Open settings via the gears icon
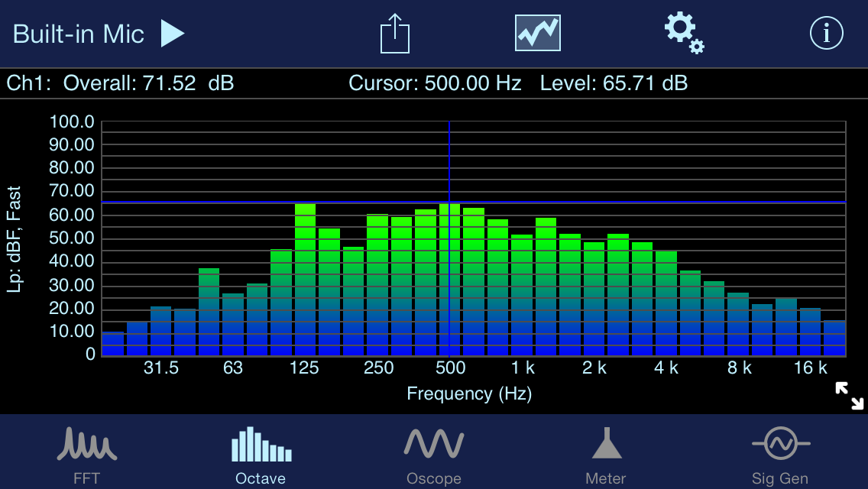 pyautogui.click(x=684, y=33)
